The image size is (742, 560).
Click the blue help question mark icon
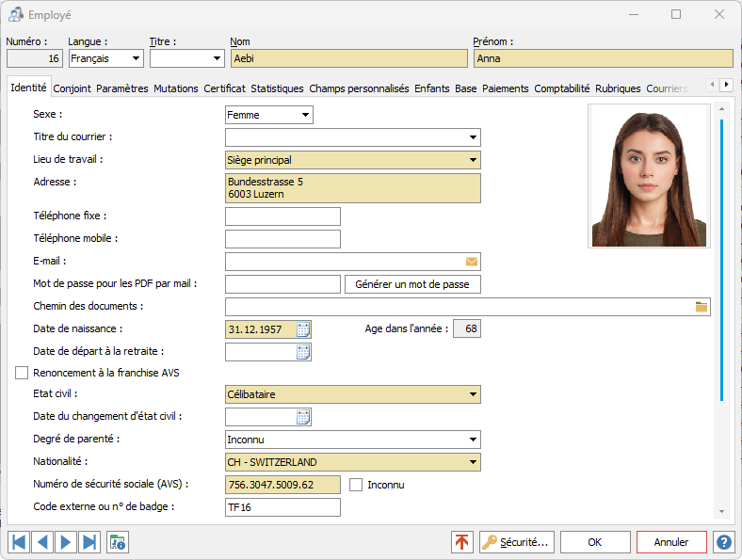[723, 542]
